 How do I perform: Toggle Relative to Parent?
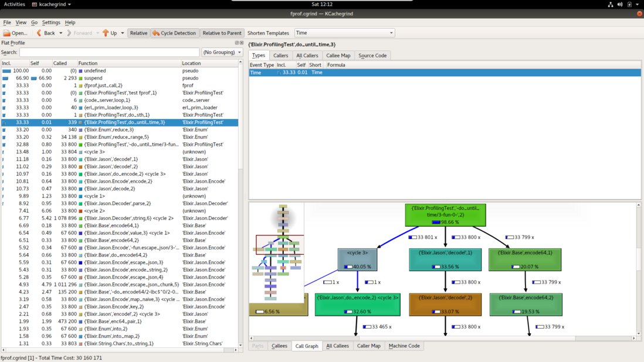click(x=222, y=33)
